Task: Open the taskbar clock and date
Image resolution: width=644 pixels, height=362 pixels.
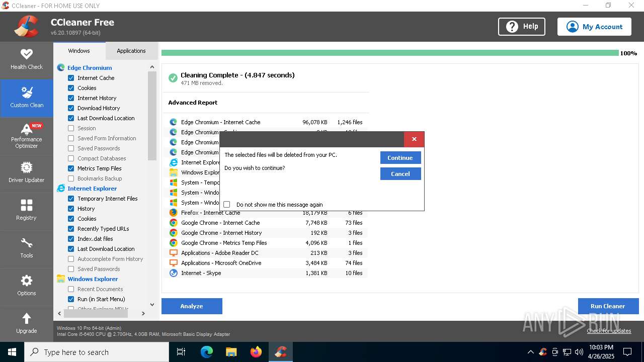Action: tap(601, 352)
